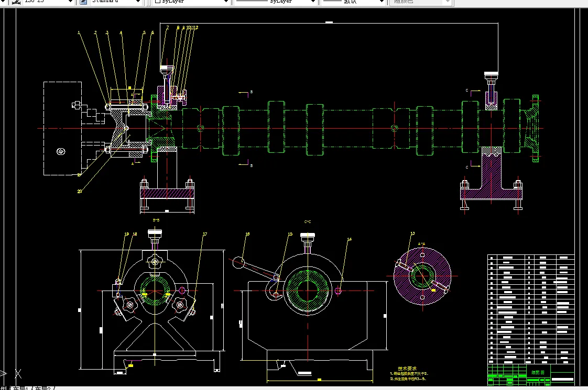Select the C-C section view label
The image size is (588, 390).
click(x=308, y=222)
